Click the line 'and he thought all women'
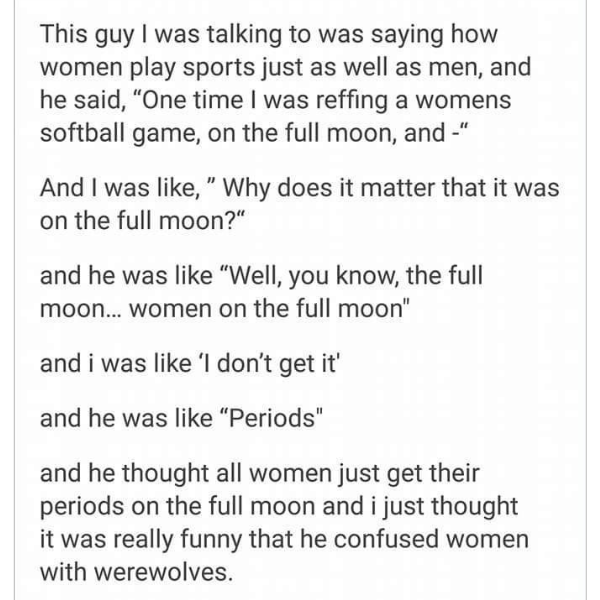The width and height of the screenshot is (600, 600). coord(259,473)
